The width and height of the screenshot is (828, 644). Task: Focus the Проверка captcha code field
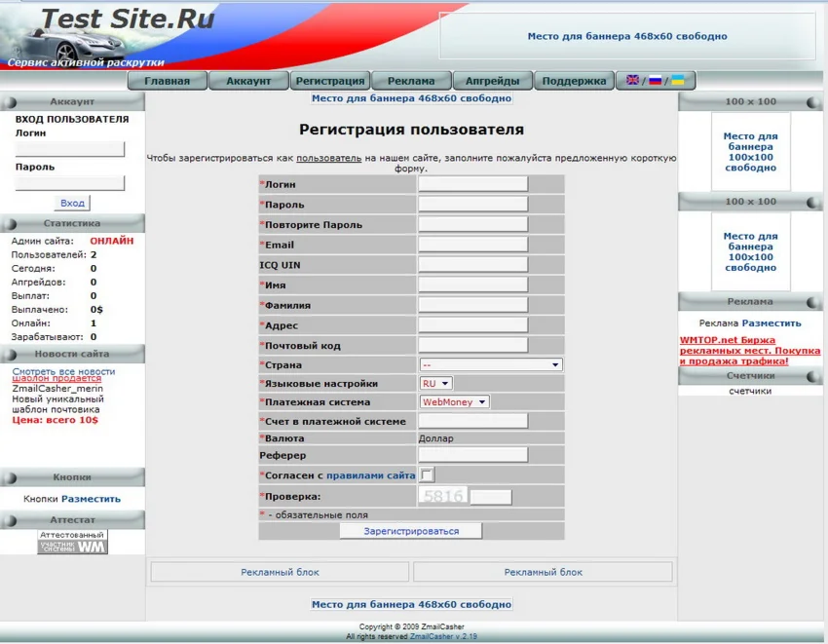pos(491,497)
